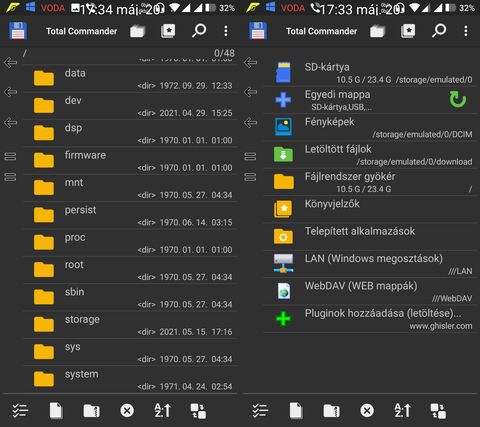Image resolution: width=480 pixels, height=427 pixels.
Task: Tap the checklist select icon below home list
Action: [x=260, y=410]
